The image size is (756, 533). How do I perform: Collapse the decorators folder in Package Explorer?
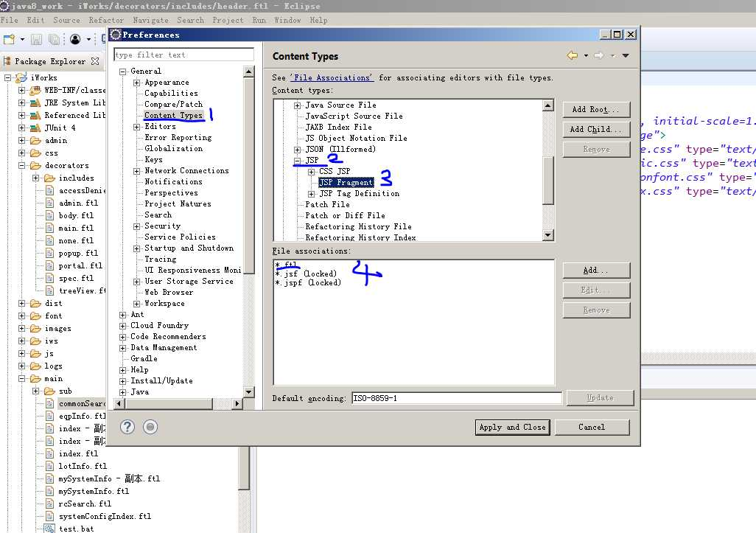pyautogui.click(x=21, y=165)
